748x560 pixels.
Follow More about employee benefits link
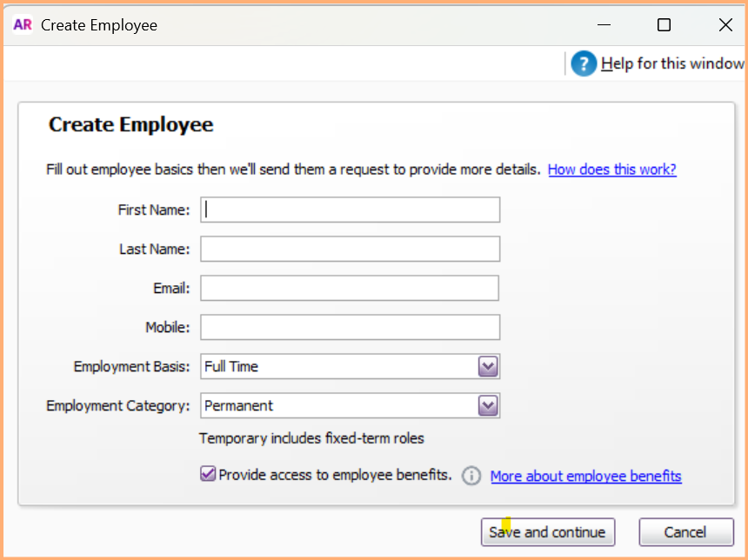click(x=585, y=476)
